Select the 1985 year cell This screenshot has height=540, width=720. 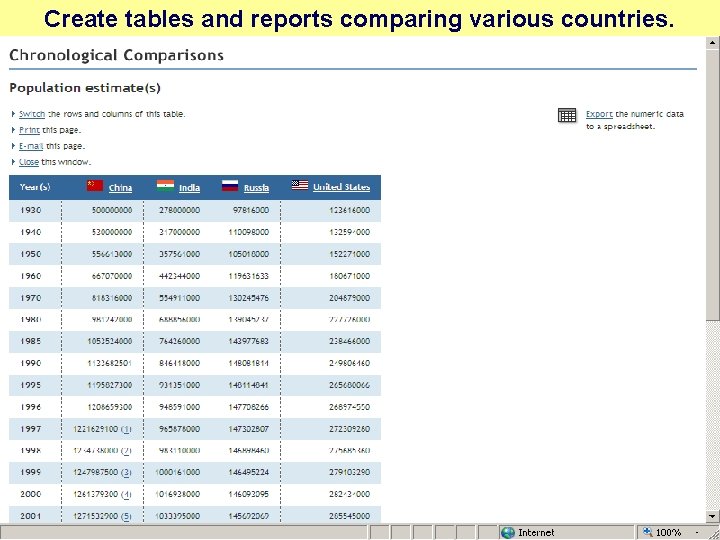click(30, 341)
